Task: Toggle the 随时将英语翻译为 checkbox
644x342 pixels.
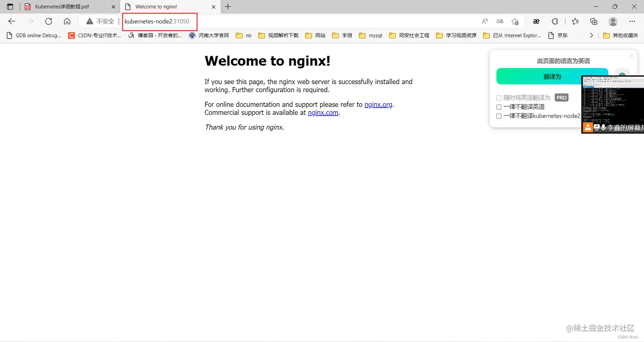Action: [x=499, y=98]
